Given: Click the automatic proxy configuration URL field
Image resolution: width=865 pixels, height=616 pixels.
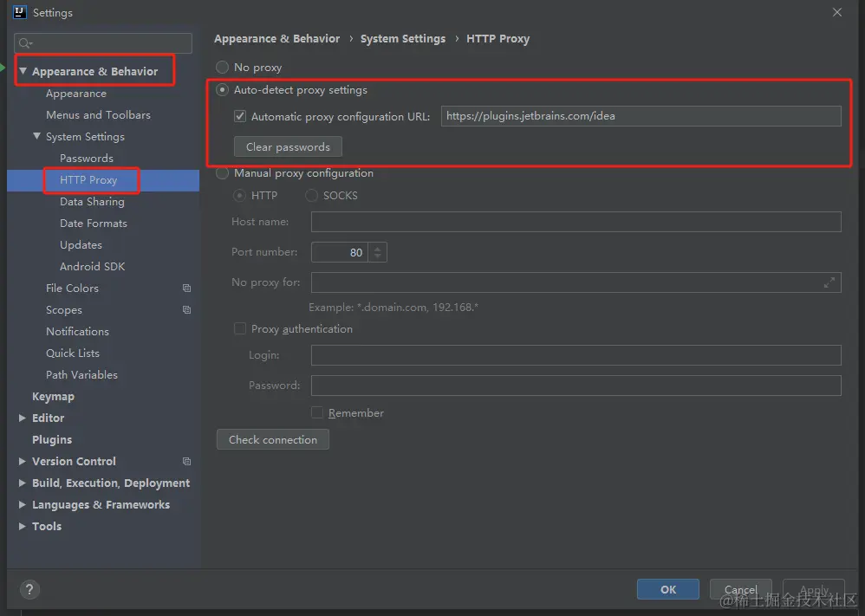Looking at the screenshot, I should [641, 116].
